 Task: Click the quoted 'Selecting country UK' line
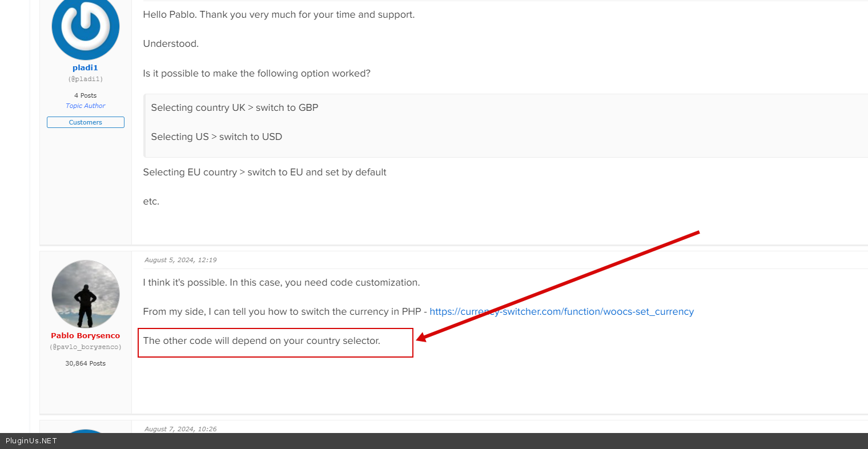click(x=235, y=108)
